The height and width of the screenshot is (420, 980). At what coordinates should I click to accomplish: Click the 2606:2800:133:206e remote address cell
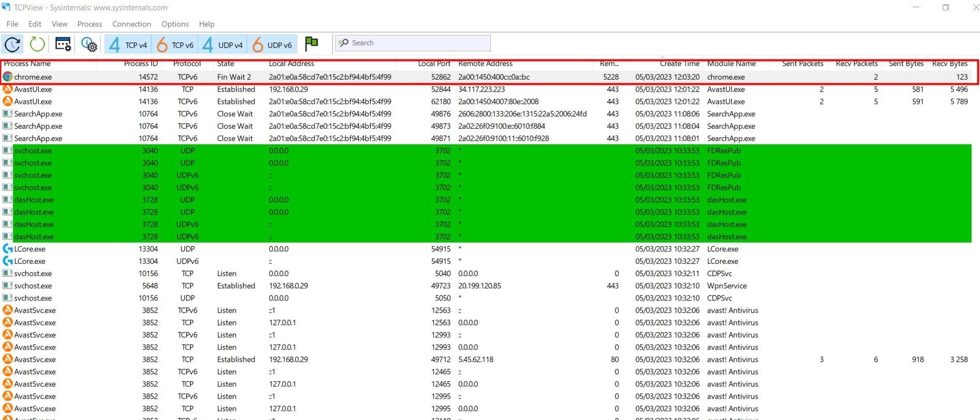click(522, 114)
